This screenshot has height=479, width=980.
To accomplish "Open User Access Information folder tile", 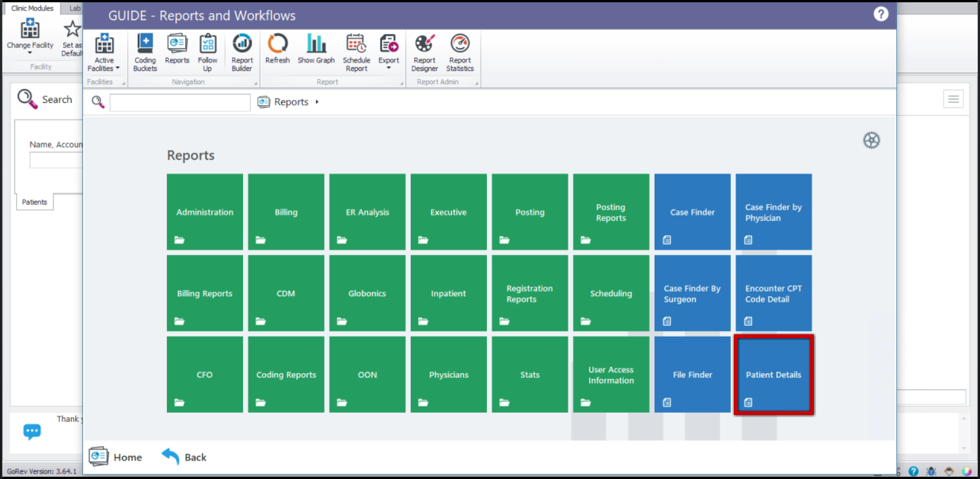I will pos(611,375).
